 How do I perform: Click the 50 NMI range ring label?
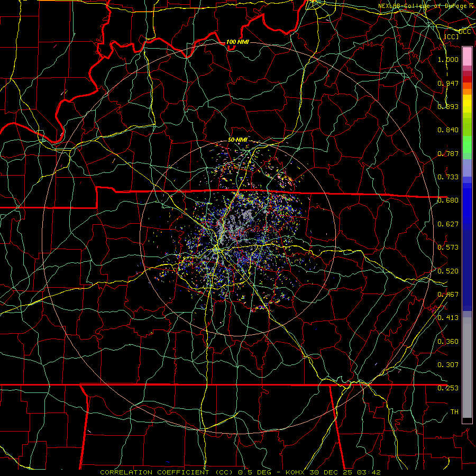[x=237, y=140]
